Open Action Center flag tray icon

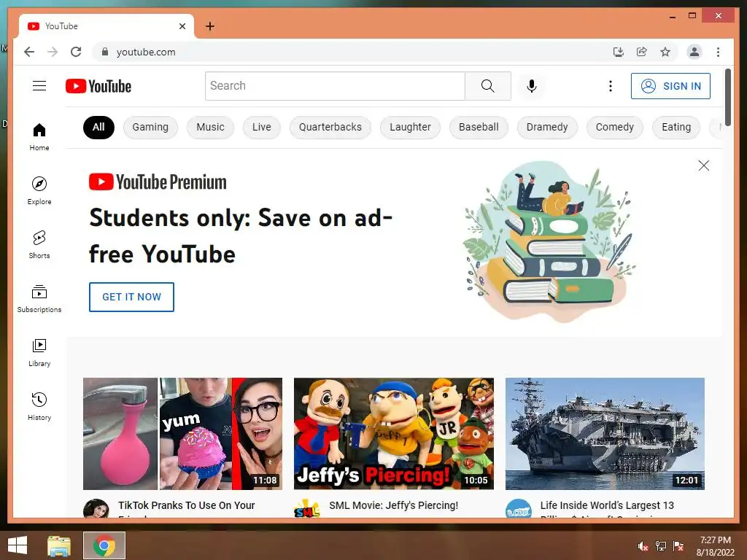[678, 546]
